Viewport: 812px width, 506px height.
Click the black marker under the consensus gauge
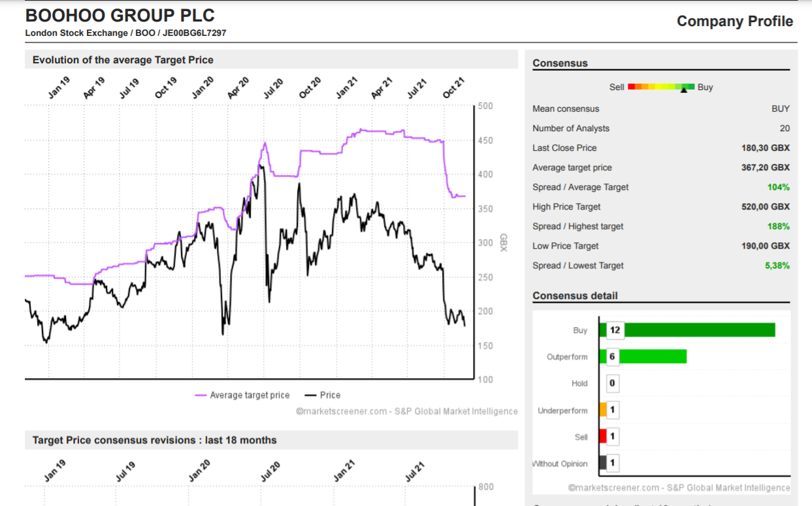point(684,91)
